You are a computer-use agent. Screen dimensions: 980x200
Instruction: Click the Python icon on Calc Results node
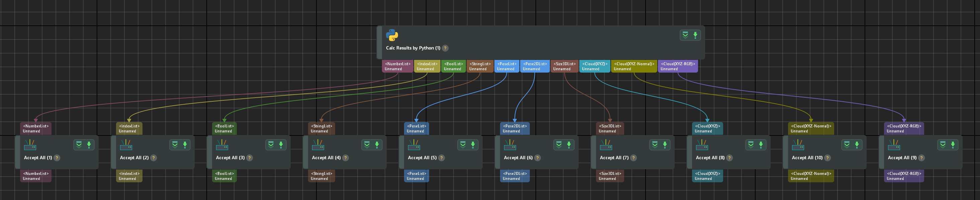392,35
